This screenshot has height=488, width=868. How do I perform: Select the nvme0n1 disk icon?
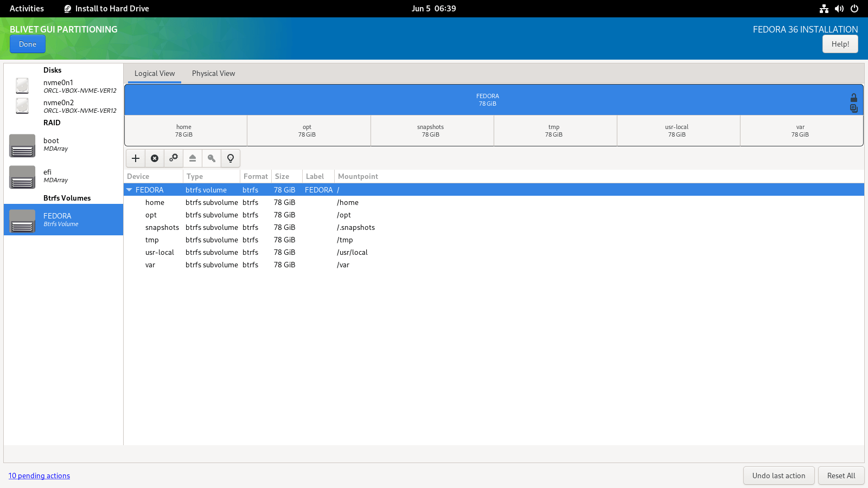pos(22,86)
